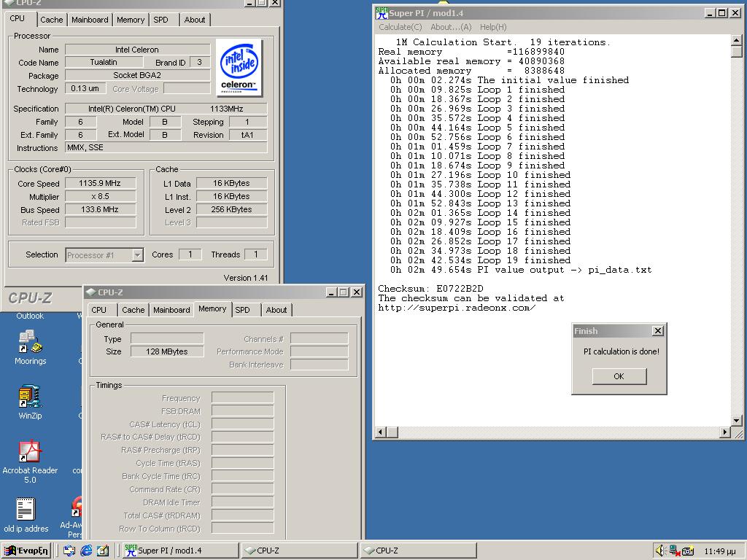Click Super PI vertical scrollbar up arrow

(x=736, y=41)
